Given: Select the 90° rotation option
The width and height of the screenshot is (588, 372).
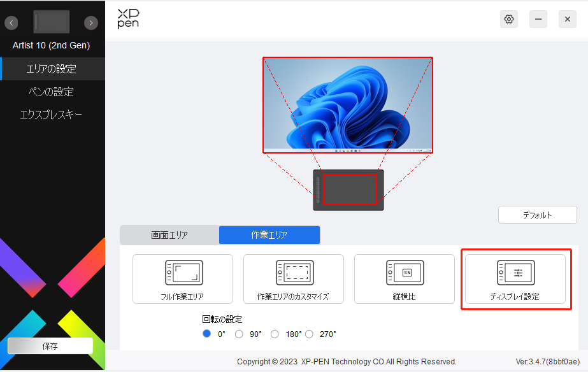Looking at the screenshot, I should pyautogui.click(x=239, y=334).
